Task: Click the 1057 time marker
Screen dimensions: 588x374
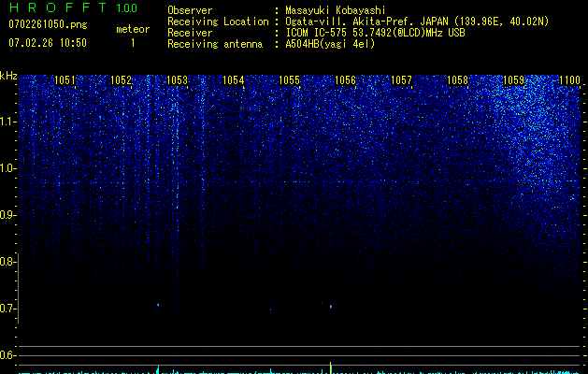Action: 401,80
